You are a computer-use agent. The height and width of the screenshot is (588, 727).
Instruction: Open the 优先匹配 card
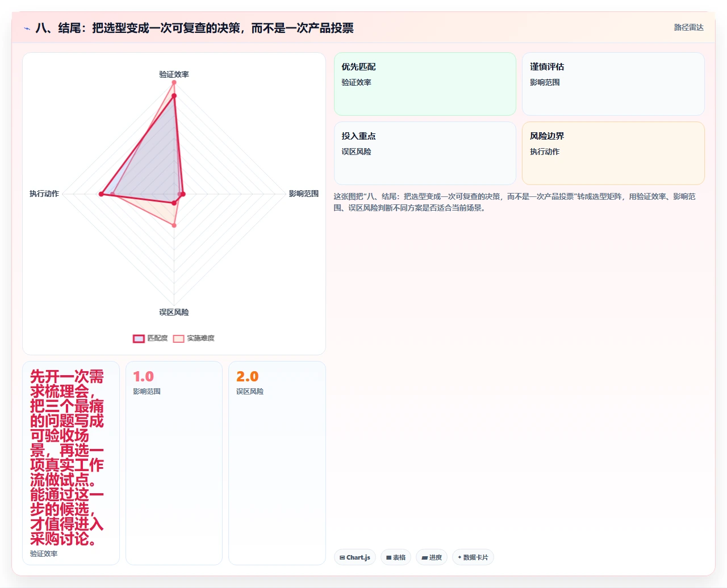[x=425, y=84]
